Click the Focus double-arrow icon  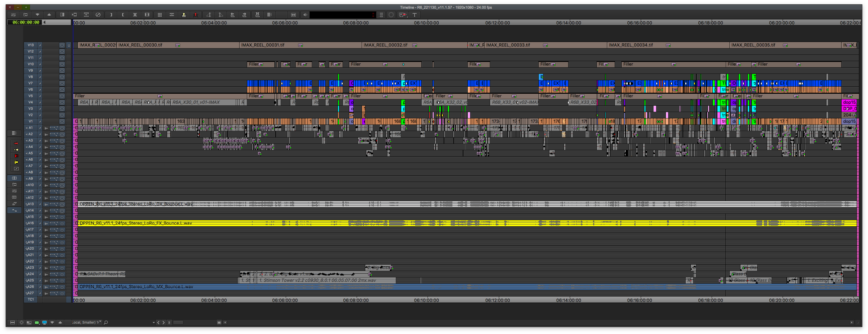293,15
